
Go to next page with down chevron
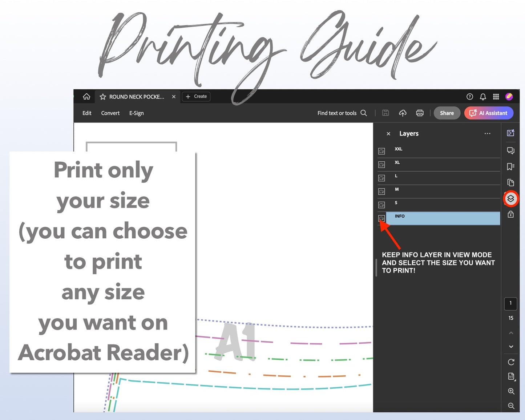[x=511, y=347]
